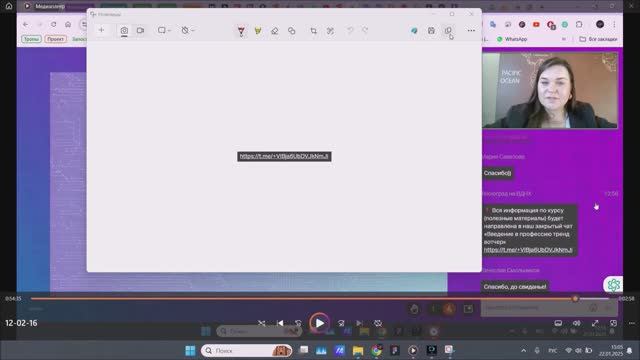640x360 pixels.
Task: Toggle repeat mode in media player
Action: [378, 323]
